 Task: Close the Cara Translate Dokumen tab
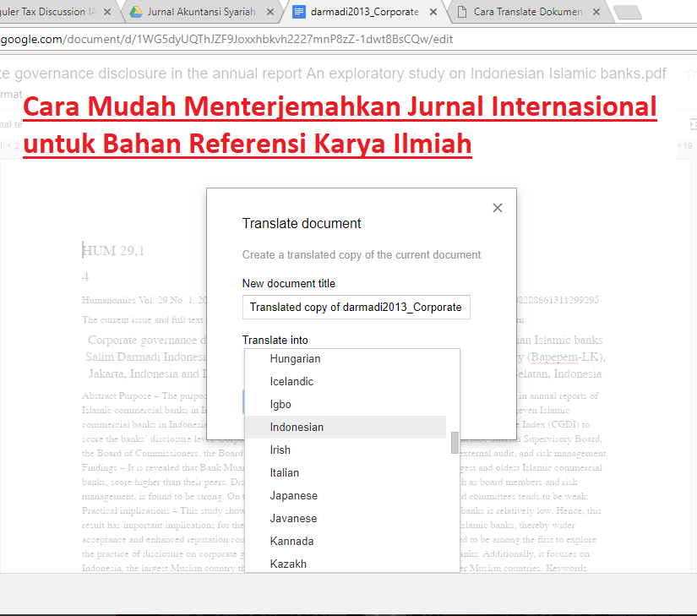[x=596, y=12]
